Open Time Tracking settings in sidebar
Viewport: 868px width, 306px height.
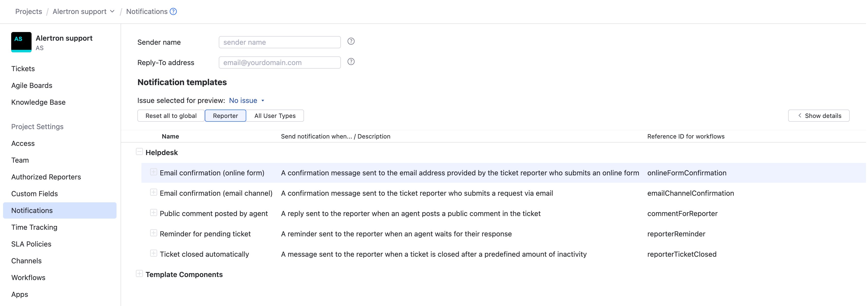pos(34,227)
